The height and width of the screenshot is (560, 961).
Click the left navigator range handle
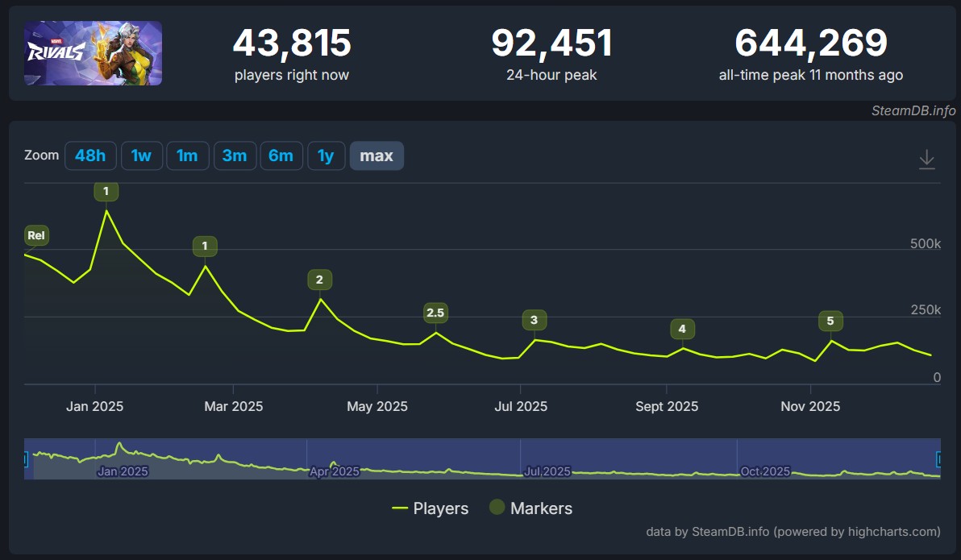[27, 457]
